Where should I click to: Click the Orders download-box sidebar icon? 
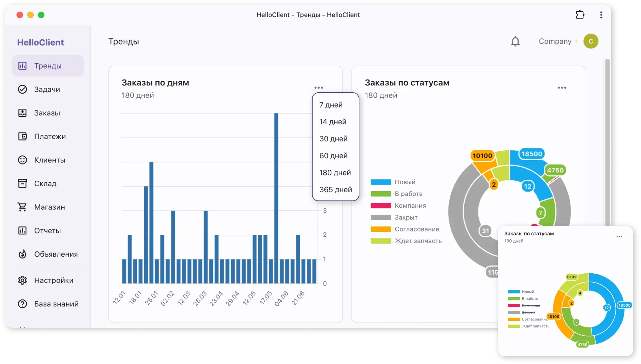(x=22, y=113)
